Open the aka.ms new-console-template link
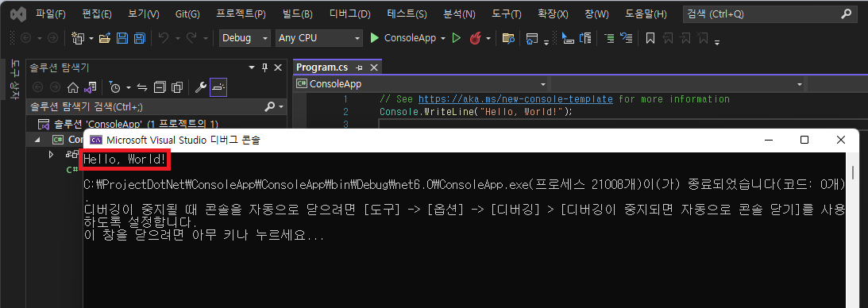The width and height of the screenshot is (868, 308). coord(515,99)
